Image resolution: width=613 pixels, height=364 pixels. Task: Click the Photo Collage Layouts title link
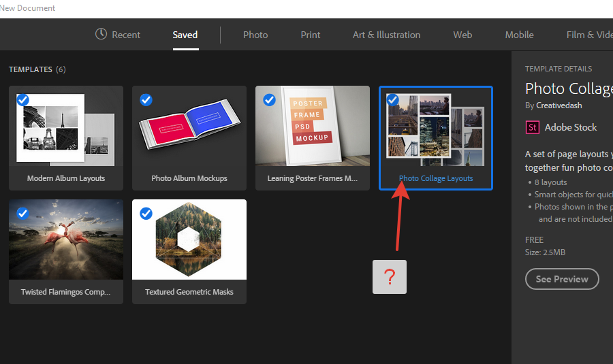point(436,178)
